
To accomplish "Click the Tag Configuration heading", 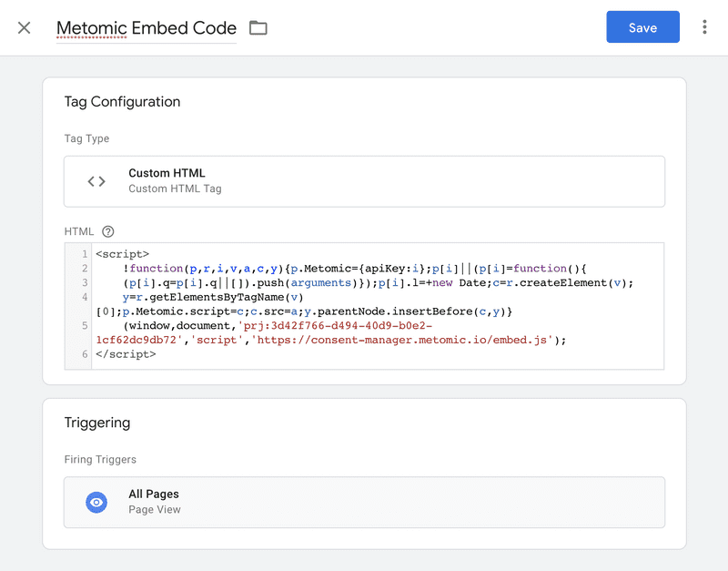I will click(x=122, y=101).
